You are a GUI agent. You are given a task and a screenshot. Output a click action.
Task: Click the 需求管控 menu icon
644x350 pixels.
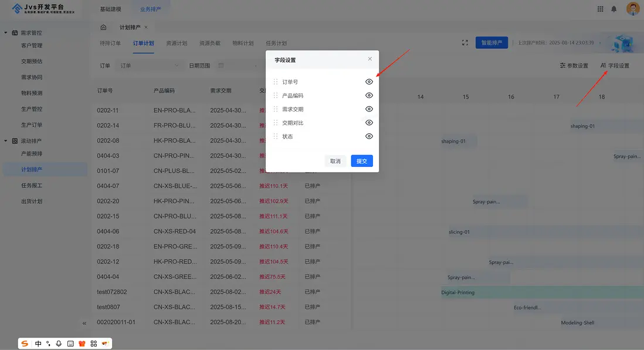coord(15,32)
